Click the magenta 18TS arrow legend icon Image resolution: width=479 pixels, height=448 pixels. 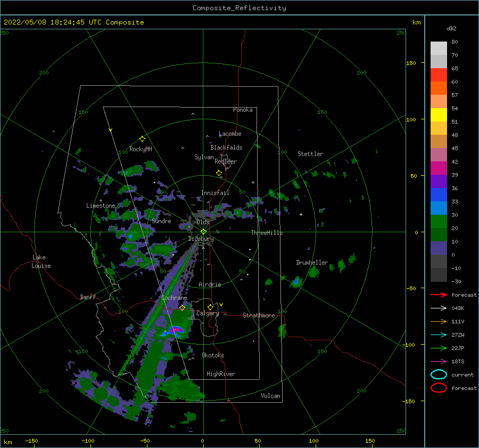coord(439,362)
